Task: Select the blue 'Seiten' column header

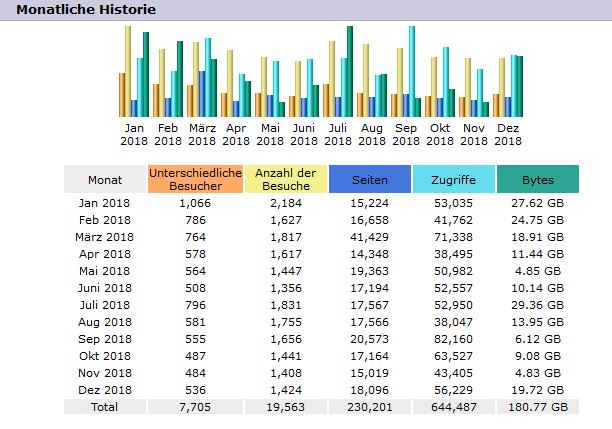Action: coord(369,179)
